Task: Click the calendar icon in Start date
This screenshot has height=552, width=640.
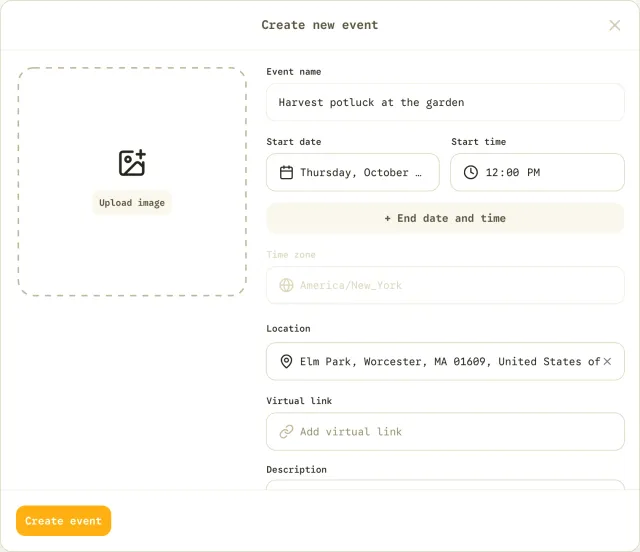Action: [286, 172]
